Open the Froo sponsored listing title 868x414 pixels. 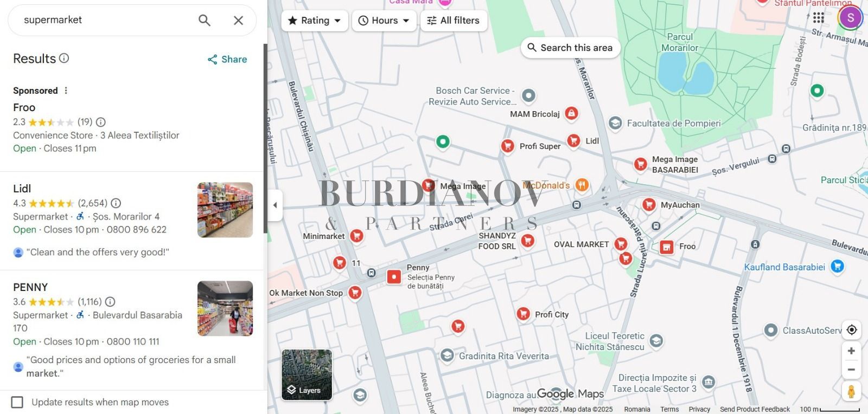[24, 107]
